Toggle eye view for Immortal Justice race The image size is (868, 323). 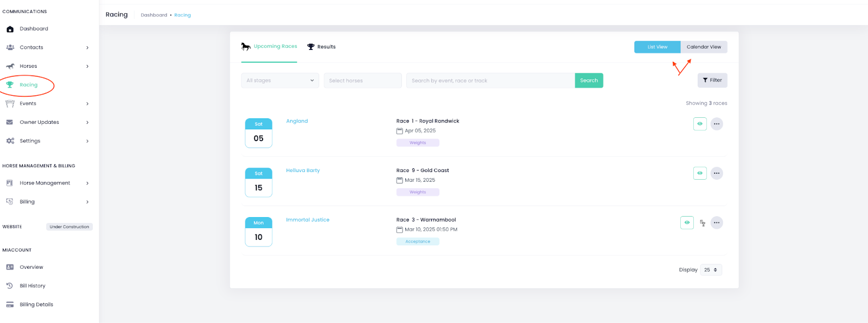click(687, 223)
